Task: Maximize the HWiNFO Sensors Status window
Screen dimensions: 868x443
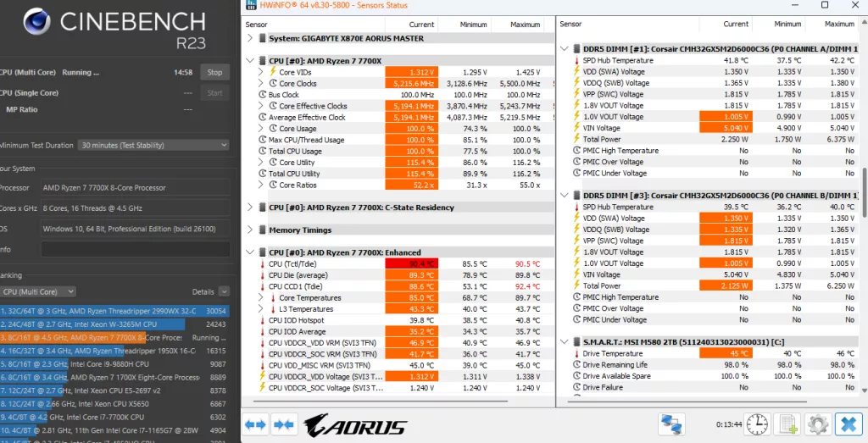Action: click(824, 5)
